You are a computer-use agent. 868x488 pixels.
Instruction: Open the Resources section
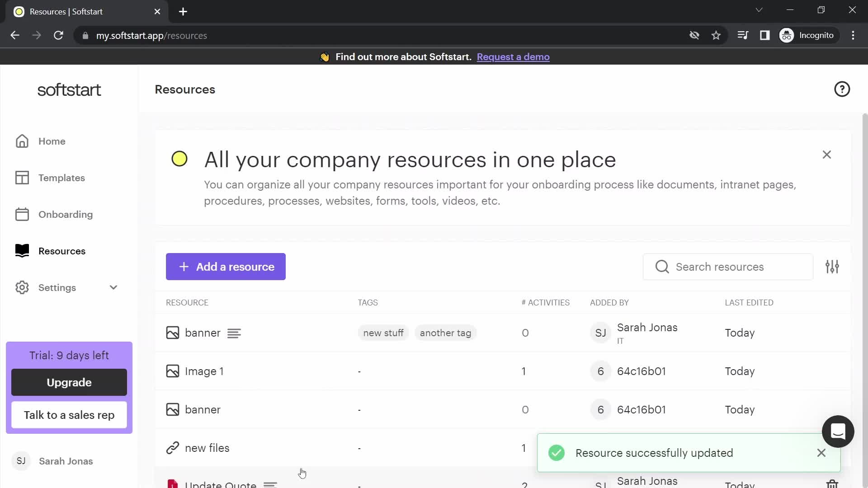click(x=62, y=251)
